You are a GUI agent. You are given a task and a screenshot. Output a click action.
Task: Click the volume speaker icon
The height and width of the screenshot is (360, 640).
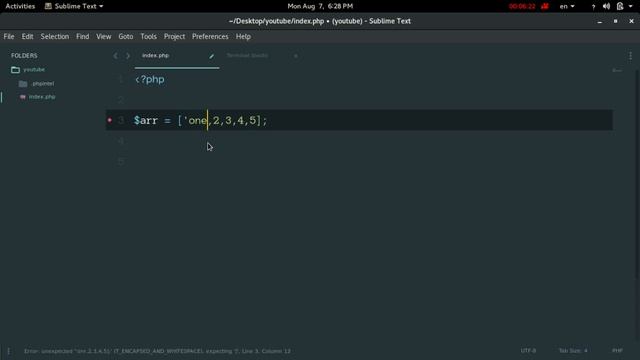pos(606,6)
